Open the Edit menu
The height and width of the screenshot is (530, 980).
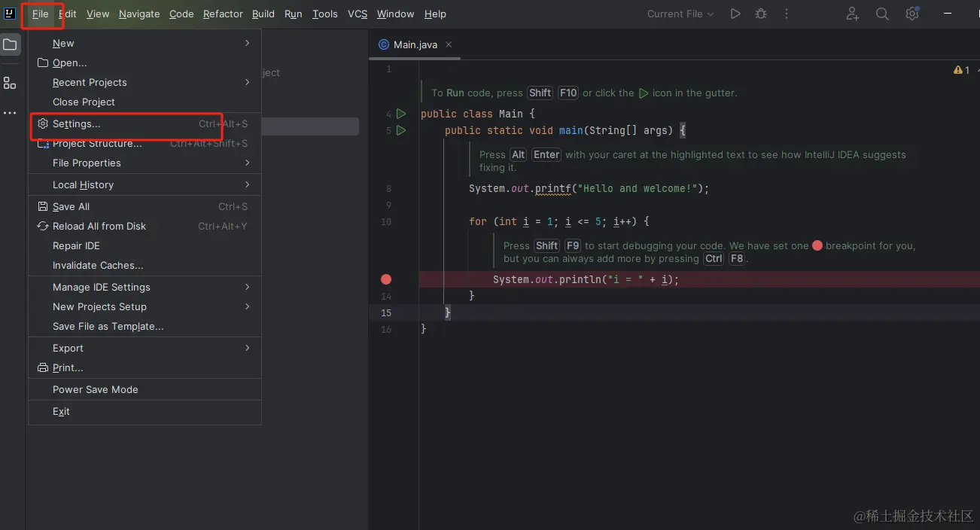[x=68, y=14]
